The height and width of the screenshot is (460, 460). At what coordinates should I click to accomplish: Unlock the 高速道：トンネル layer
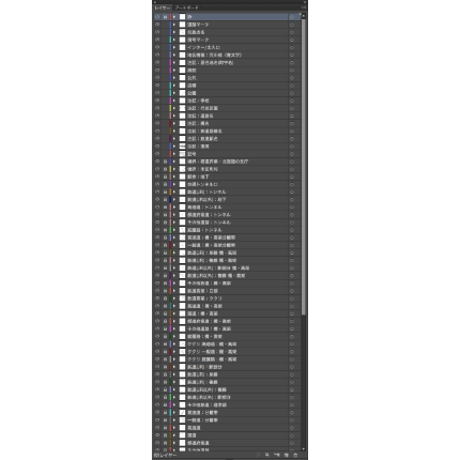pyautogui.click(x=165, y=207)
